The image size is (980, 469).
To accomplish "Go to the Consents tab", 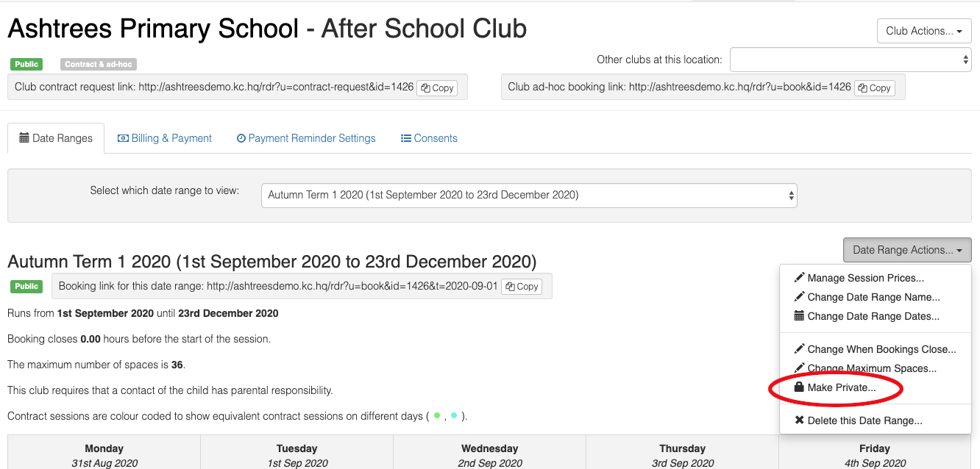I will tap(429, 138).
